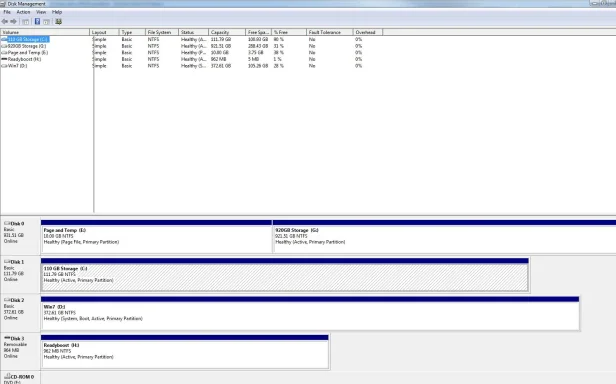Open the Action menu
This screenshot has width=616, height=384.
point(23,12)
